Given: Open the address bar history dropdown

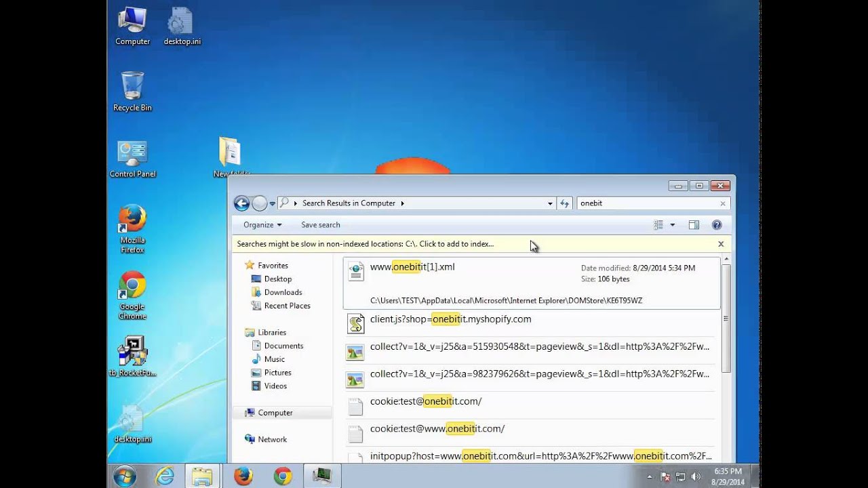Looking at the screenshot, I should point(550,203).
